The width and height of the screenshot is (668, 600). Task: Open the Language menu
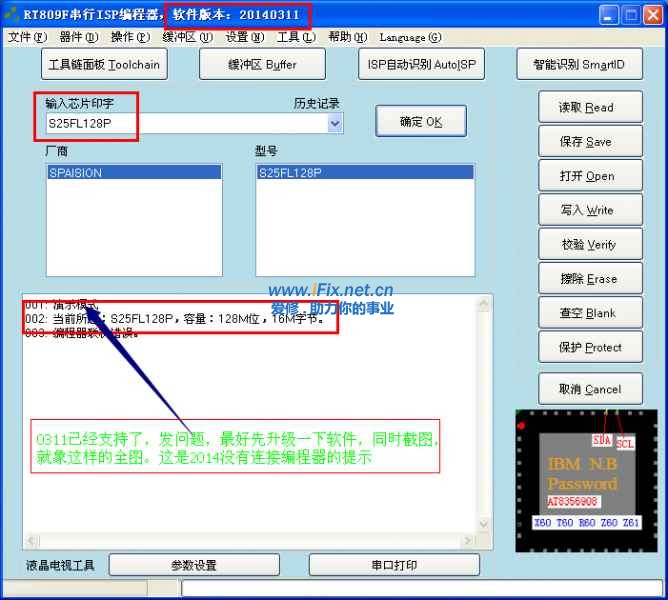coord(410,37)
